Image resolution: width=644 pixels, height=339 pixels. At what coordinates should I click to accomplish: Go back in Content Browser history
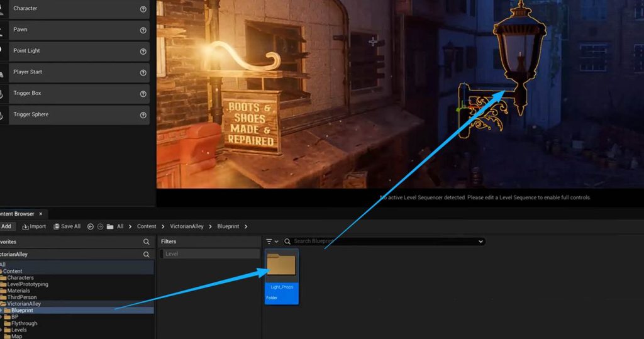coord(91,226)
